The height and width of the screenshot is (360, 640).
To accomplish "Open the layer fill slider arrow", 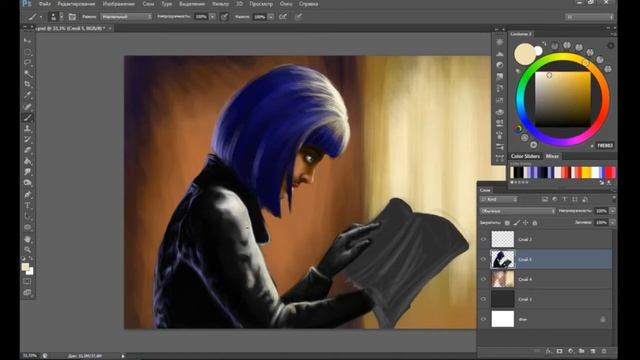I will click(x=612, y=223).
